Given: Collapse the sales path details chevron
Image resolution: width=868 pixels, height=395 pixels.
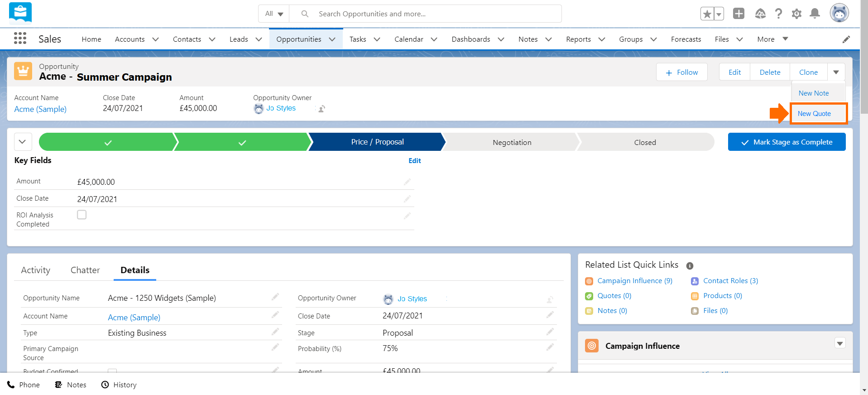Looking at the screenshot, I should [x=23, y=142].
